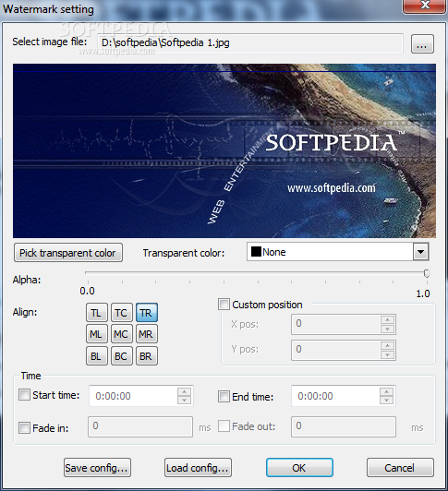448x491 pixels.
Task: Decrease X pos with down arrow
Action: click(387, 329)
